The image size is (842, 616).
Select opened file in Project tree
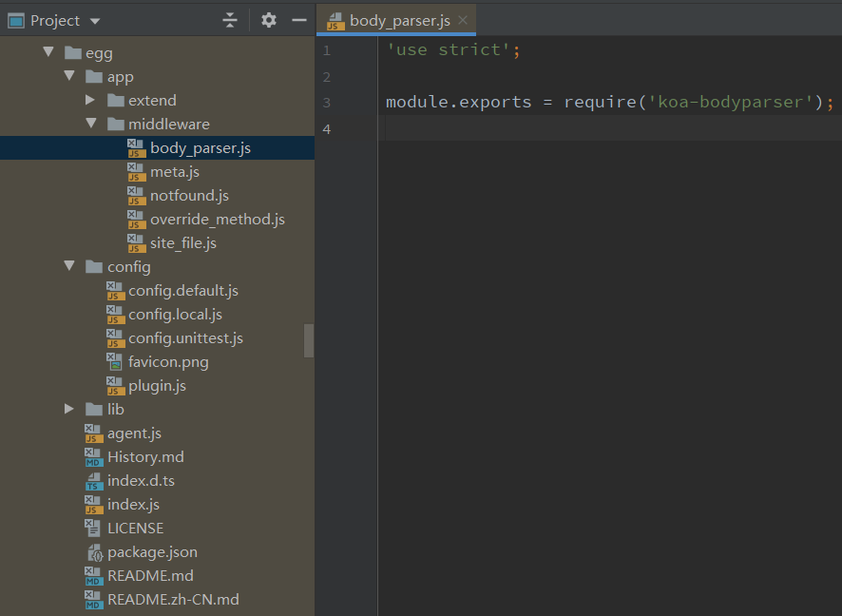coord(231,19)
